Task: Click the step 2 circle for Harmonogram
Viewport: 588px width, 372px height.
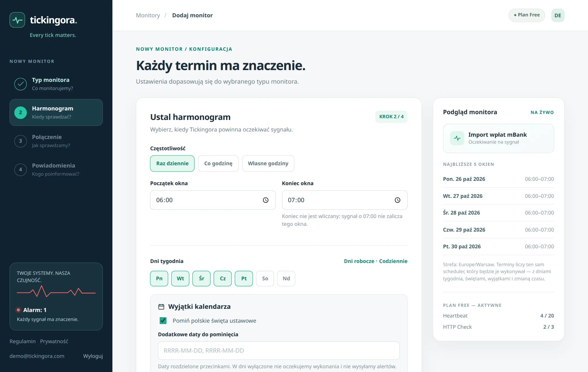Action: 20,112
